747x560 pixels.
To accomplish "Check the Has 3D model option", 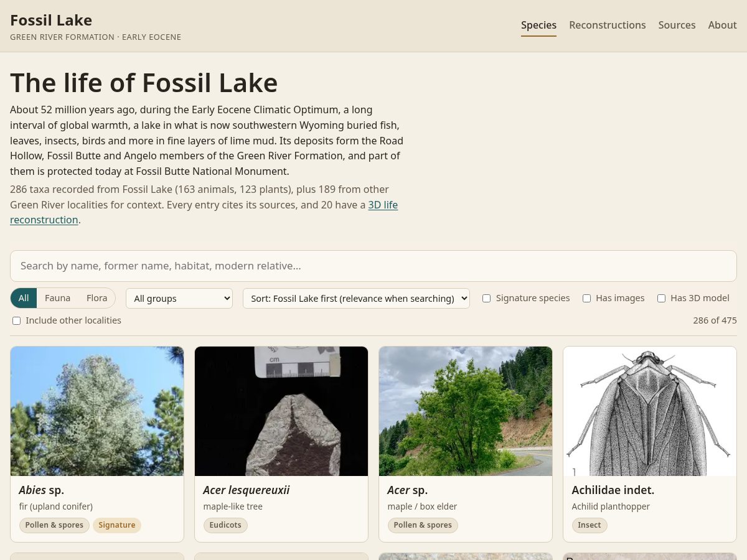I will click(661, 298).
